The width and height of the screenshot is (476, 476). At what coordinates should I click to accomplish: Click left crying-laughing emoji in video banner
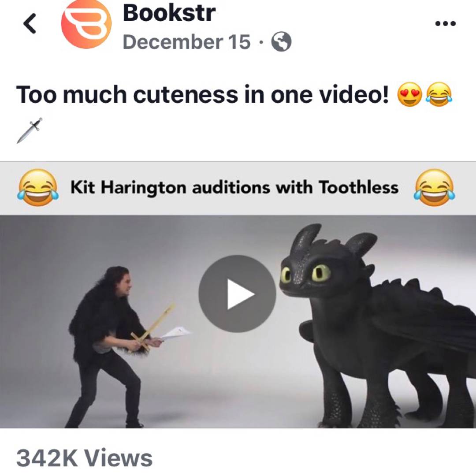tap(38, 188)
